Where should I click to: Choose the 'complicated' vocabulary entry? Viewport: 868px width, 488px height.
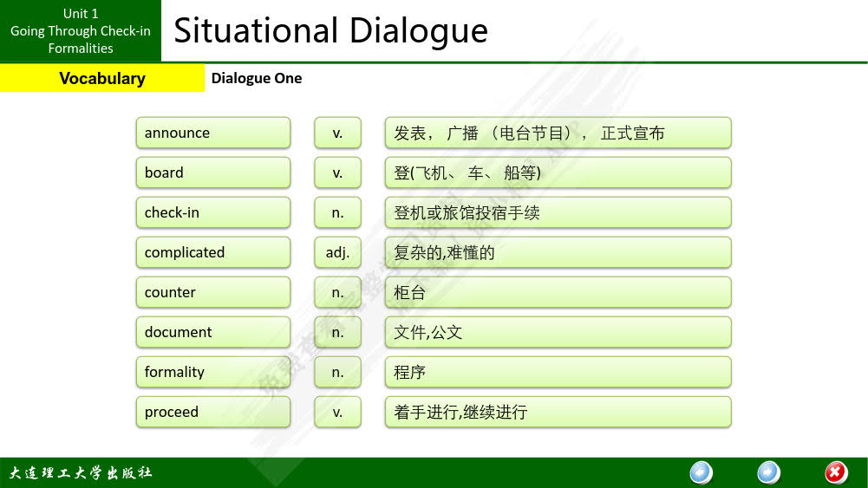click(212, 252)
